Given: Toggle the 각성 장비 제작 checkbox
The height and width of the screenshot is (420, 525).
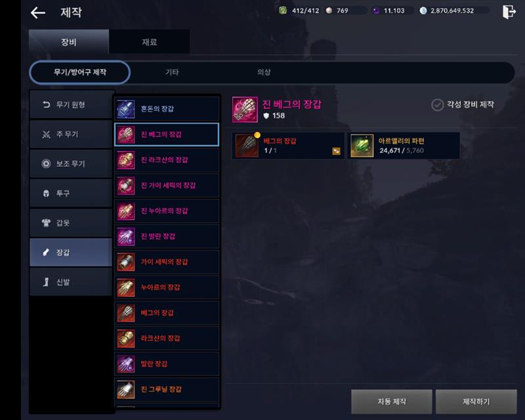Looking at the screenshot, I should click(437, 105).
